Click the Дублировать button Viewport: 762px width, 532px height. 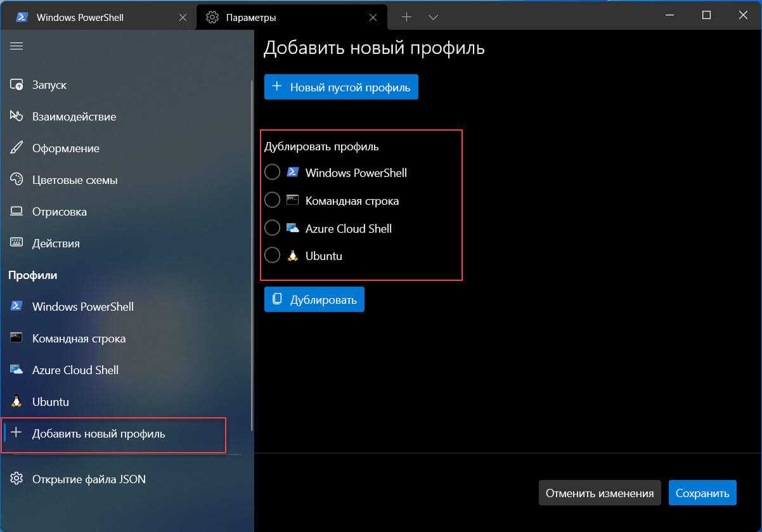314,299
